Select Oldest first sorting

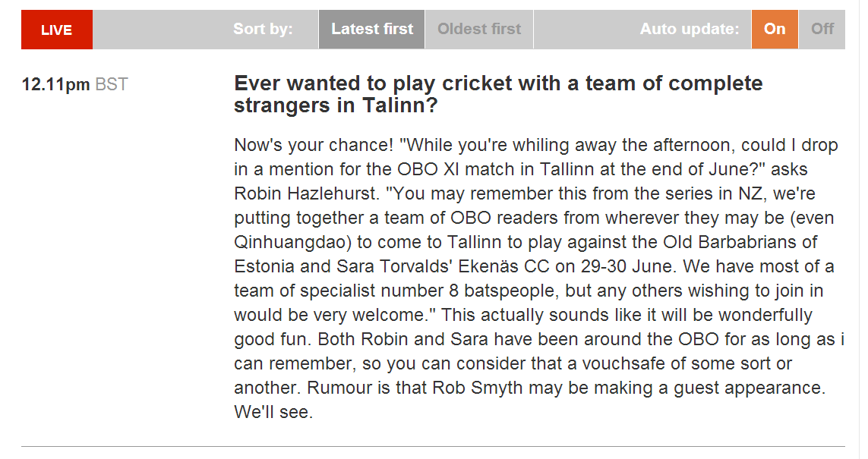click(479, 30)
